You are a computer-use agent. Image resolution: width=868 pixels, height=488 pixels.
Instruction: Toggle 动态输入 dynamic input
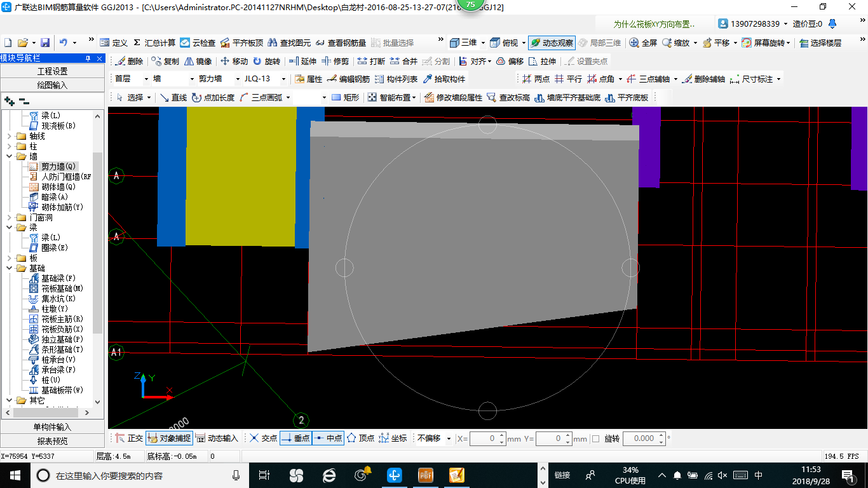(x=216, y=438)
